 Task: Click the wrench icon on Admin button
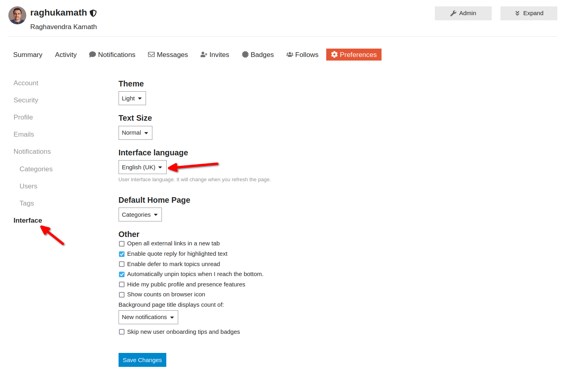(x=453, y=13)
